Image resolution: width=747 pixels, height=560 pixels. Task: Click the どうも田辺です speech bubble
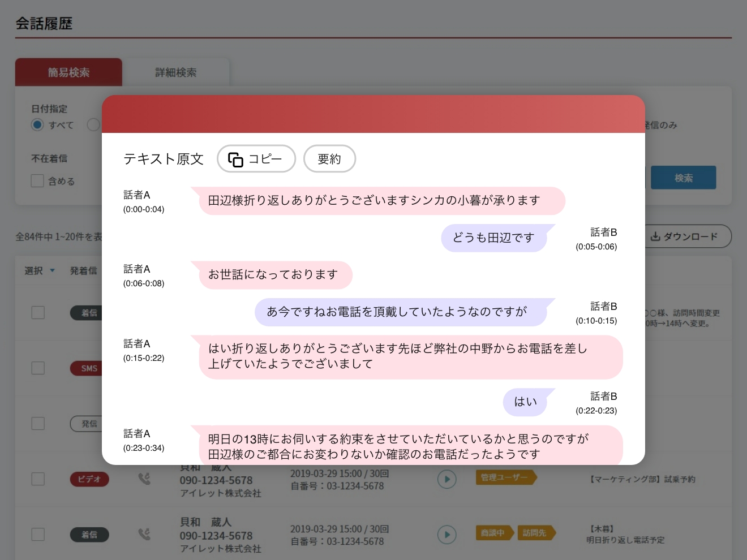pyautogui.click(x=493, y=238)
